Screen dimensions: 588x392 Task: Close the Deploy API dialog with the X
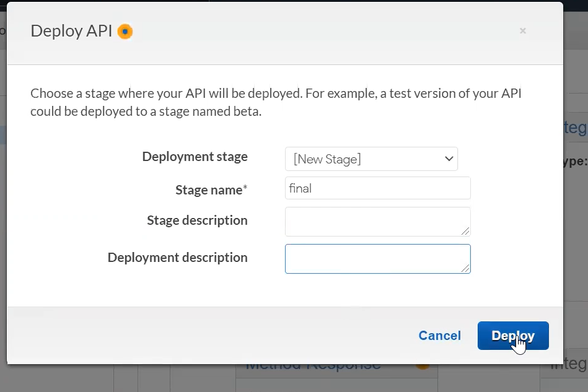(523, 31)
